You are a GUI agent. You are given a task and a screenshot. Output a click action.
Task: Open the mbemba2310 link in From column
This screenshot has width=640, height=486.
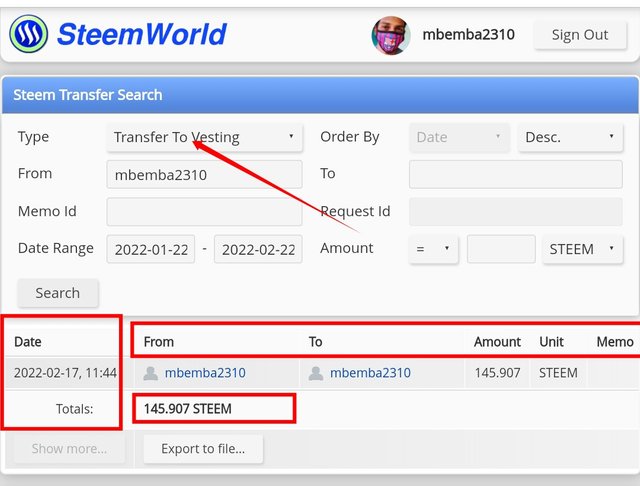[205, 373]
